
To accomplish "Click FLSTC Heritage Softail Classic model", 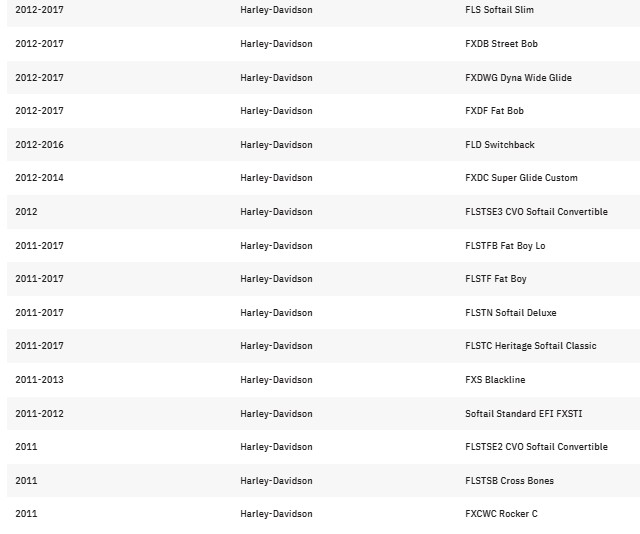I will (x=531, y=346).
